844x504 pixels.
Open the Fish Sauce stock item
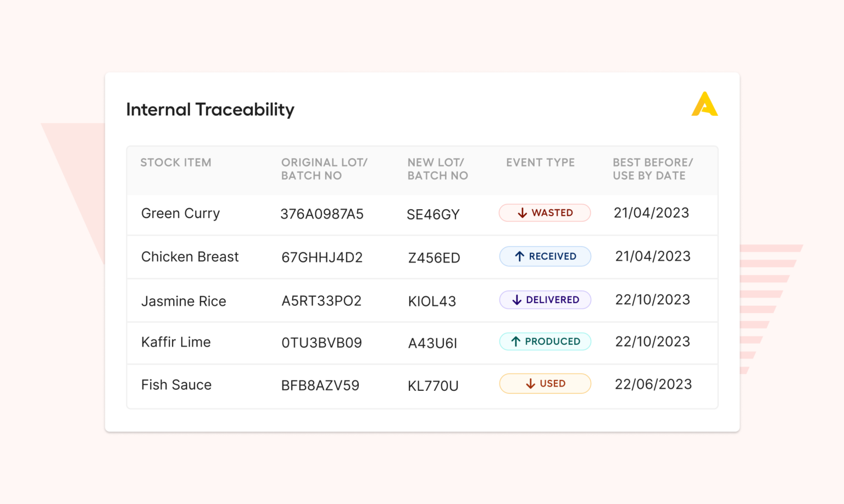coord(176,385)
